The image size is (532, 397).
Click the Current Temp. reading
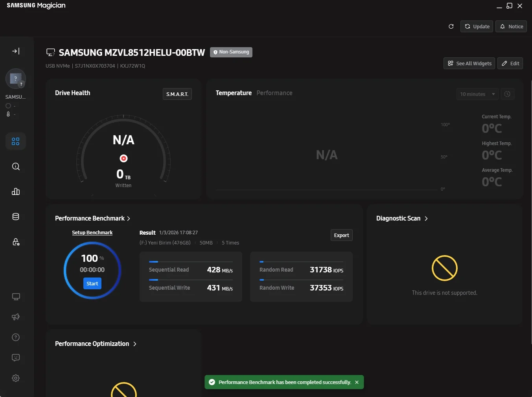coord(492,128)
